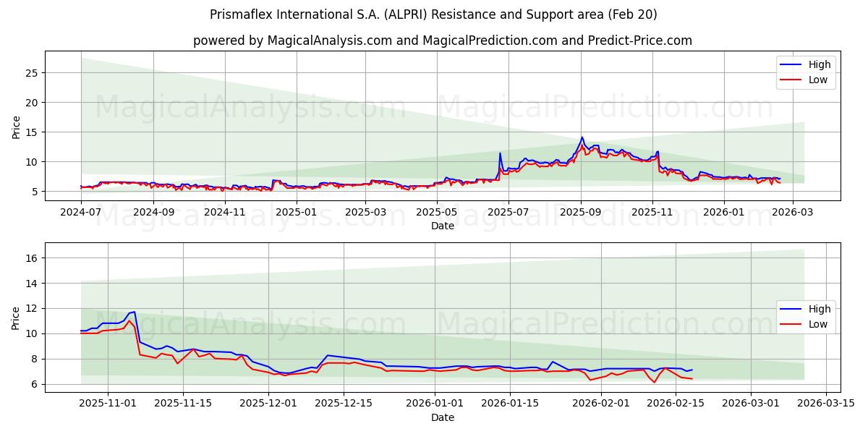Click the late June 2025 price spike

pyautogui.click(x=500, y=153)
